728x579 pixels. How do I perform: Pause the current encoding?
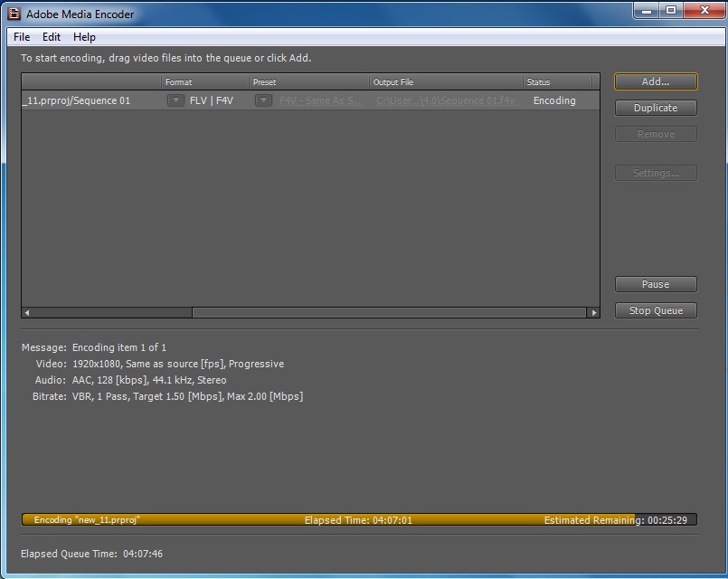(x=656, y=284)
